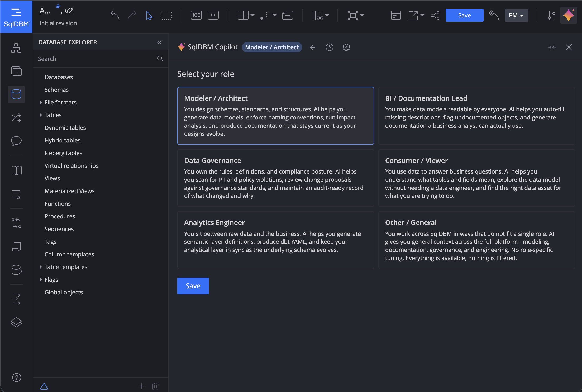Viewport: 582px width, 392px height.
Task: Click the double-arrow revert icon
Action: click(494, 15)
